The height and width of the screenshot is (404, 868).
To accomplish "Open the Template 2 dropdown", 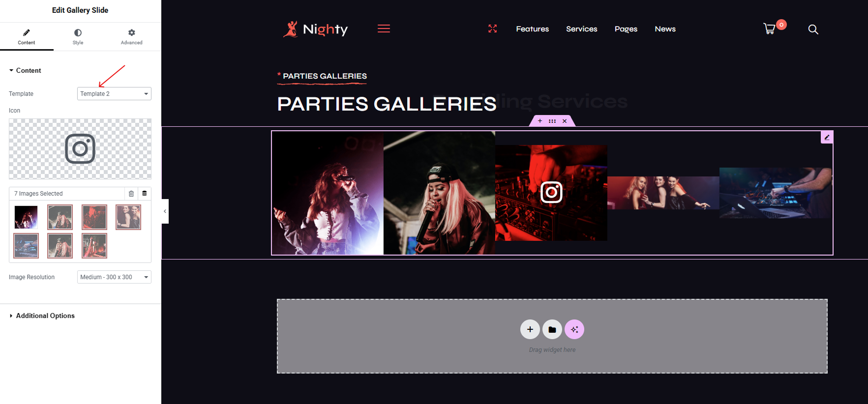I will [x=114, y=94].
